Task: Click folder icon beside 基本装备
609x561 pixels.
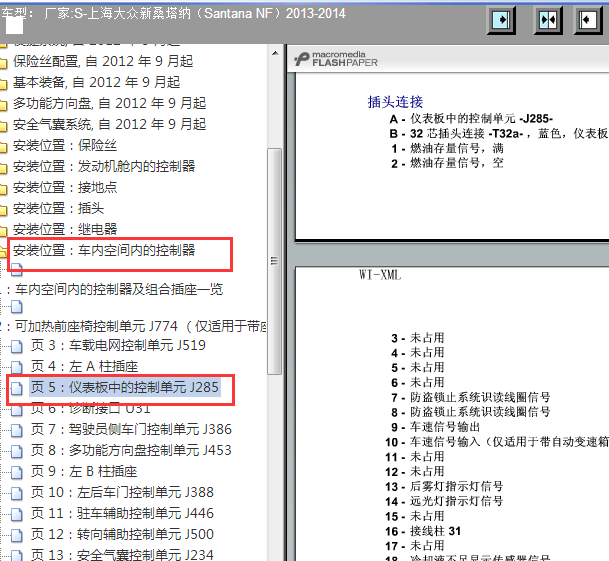Action: [x=3, y=84]
